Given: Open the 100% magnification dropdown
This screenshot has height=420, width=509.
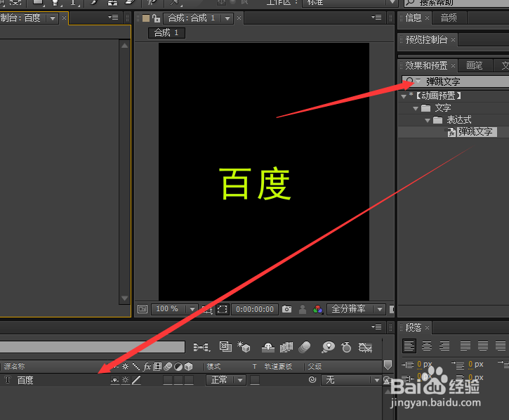Looking at the screenshot, I should tap(174, 309).
